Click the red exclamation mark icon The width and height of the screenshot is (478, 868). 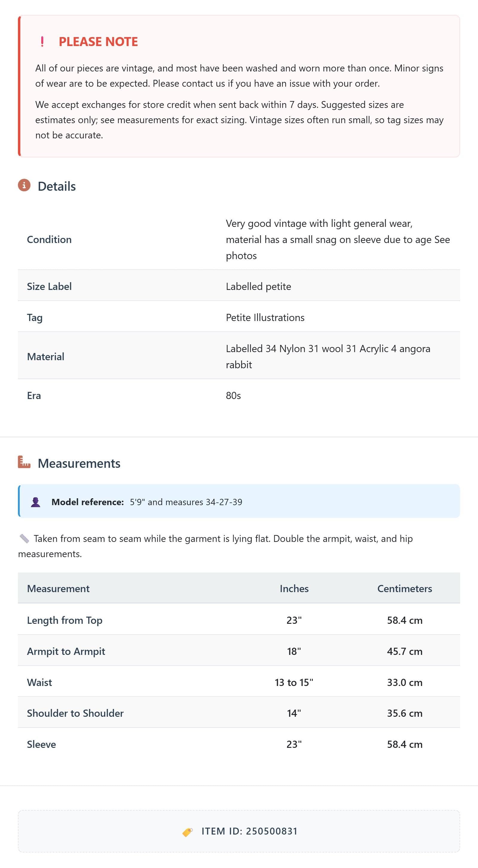42,42
